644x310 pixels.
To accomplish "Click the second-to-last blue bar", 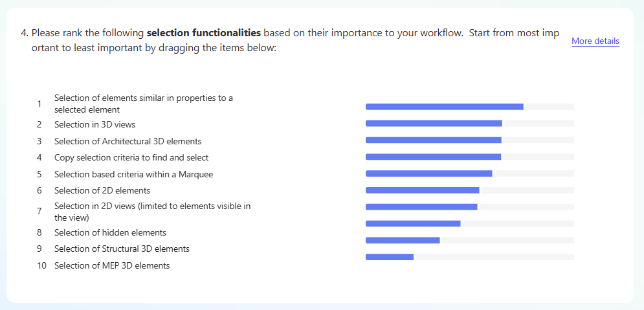I will click(x=403, y=240).
